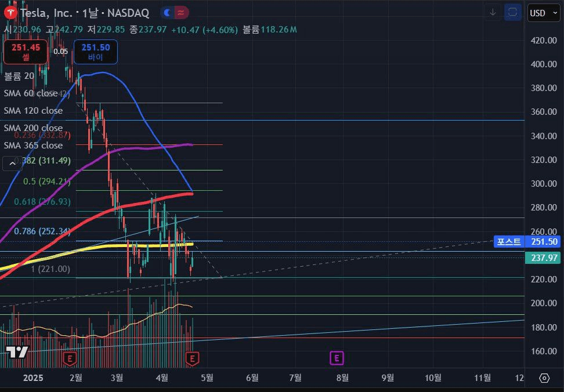Click the 0.05 spread value
This screenshot has height=392, width=564.
(60, 52)
